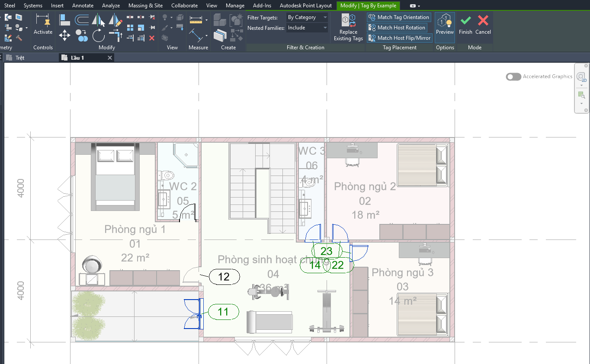
Task: Expand the zoom options arrow
Action: coord(581,103)
